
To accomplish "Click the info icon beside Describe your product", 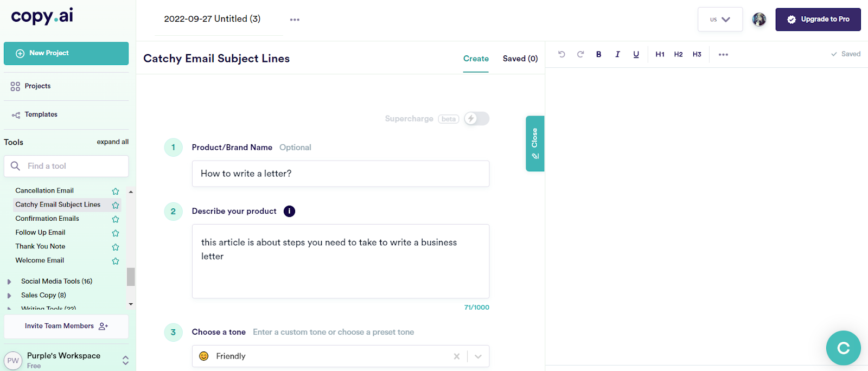I will 289,212.
